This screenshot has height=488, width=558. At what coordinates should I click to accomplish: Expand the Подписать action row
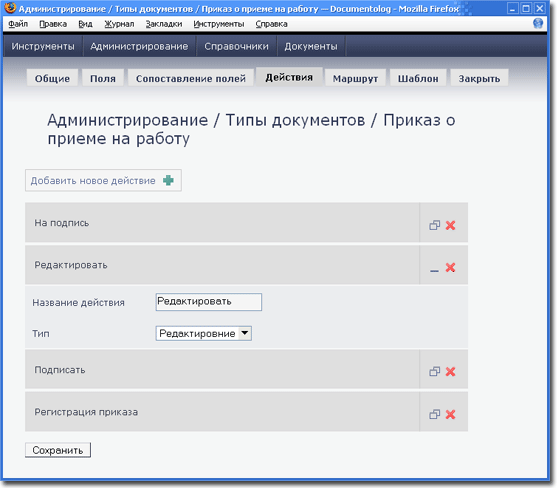(x=434, y=372)
